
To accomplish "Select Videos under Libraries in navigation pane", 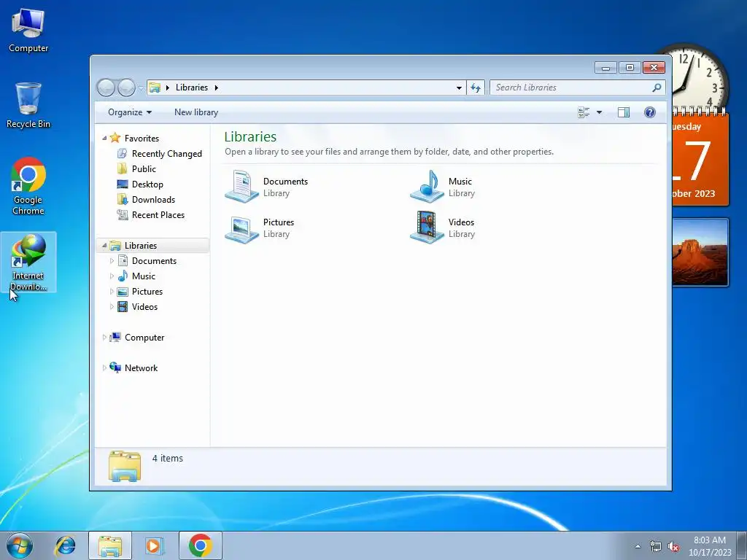I will click(145, 307).
